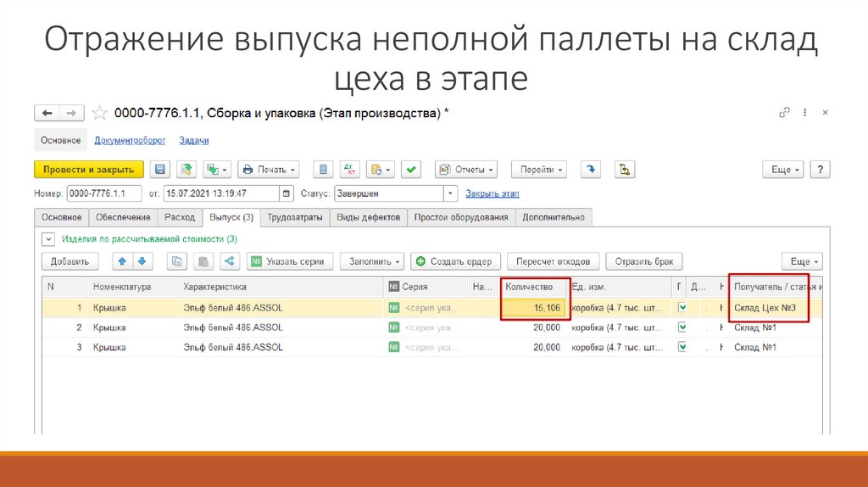Switch to the Выпуск (3) tab
The image size is (868, 487).
coord(231,217)
